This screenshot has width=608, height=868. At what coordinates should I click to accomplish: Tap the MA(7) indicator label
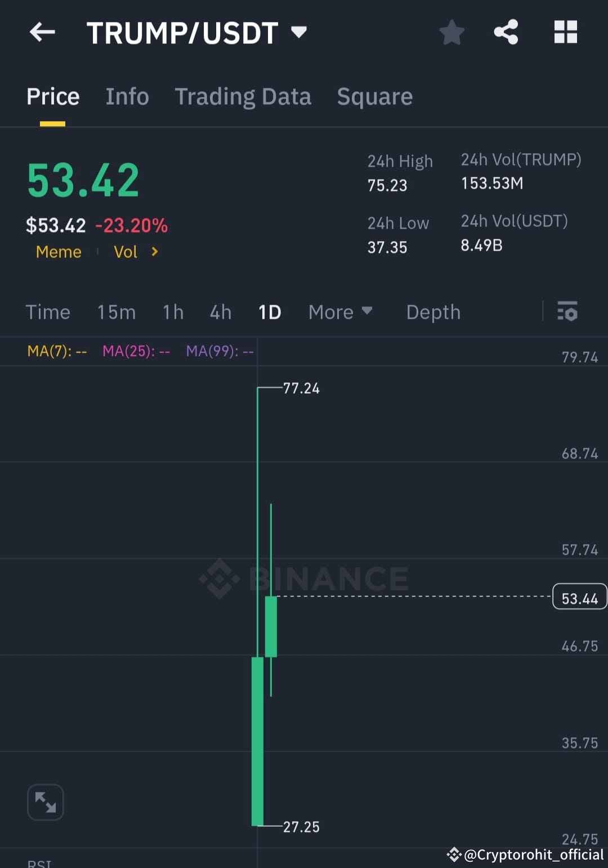(x=57, y=351)
